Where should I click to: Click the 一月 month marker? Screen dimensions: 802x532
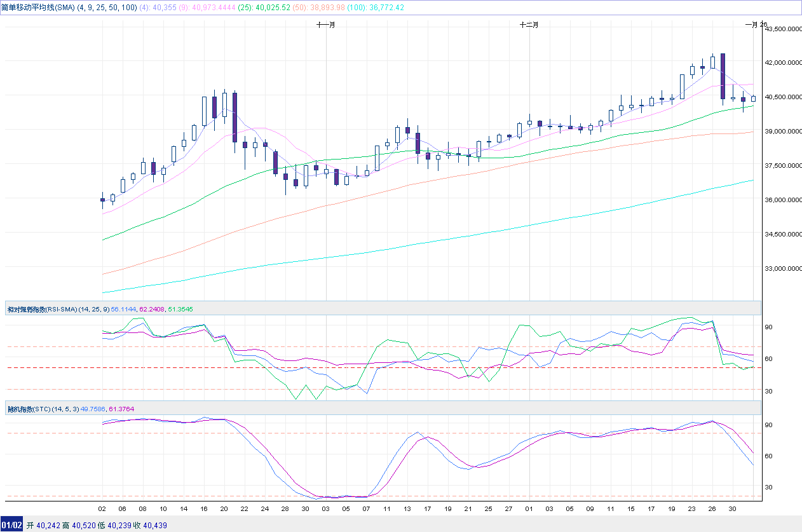(751, 25)
